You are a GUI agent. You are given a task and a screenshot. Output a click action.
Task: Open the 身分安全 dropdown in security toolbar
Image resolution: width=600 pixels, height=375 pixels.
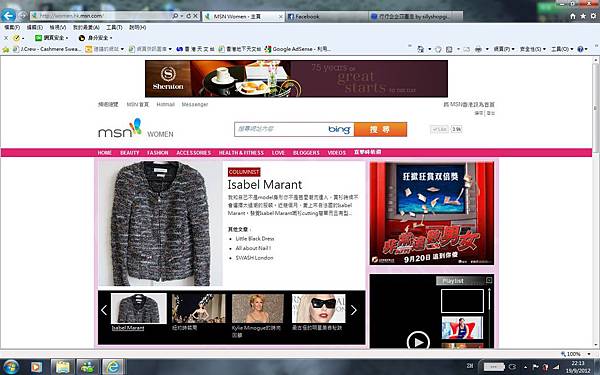pyautogui.click(x=95, y=38)
